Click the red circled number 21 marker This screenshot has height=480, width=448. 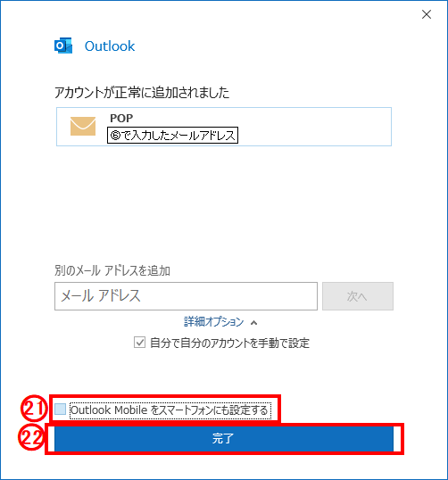pyautogui.click(x=33, y=409)
